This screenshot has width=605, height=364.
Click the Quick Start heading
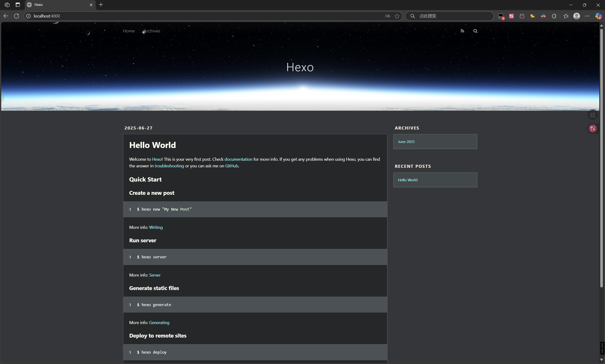(x=145, y=180)
